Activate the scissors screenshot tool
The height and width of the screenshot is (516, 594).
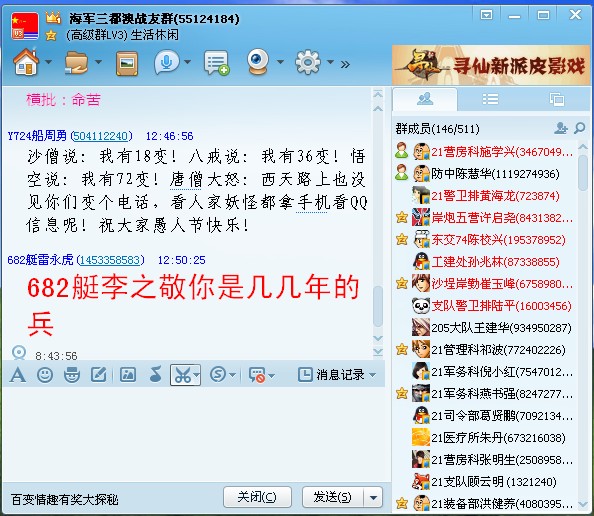pyautogui.click(x=183, y=375)
